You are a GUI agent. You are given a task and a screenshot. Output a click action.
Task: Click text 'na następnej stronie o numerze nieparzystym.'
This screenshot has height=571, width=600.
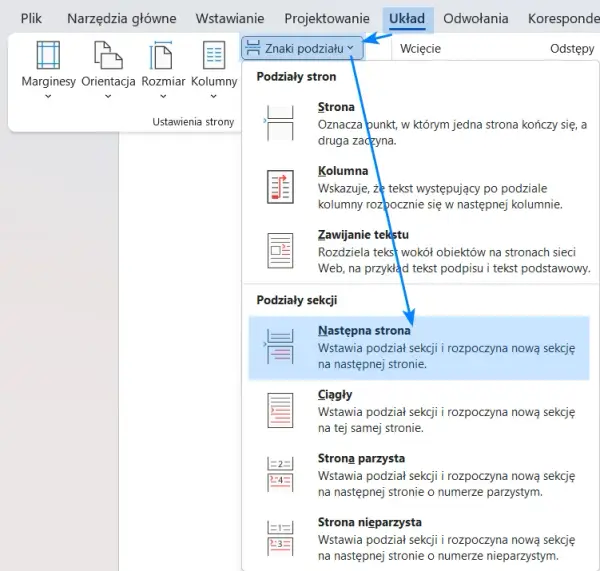pos(439,556)
